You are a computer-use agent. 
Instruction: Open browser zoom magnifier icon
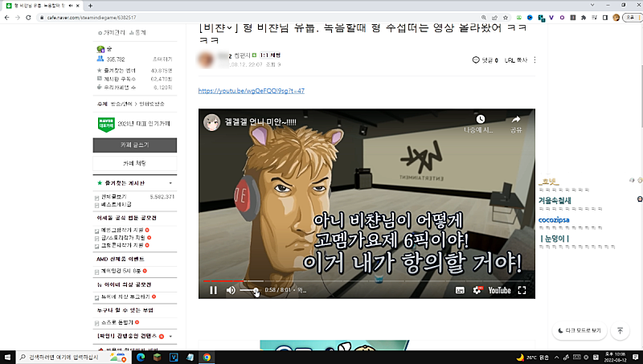click(484, 18)
